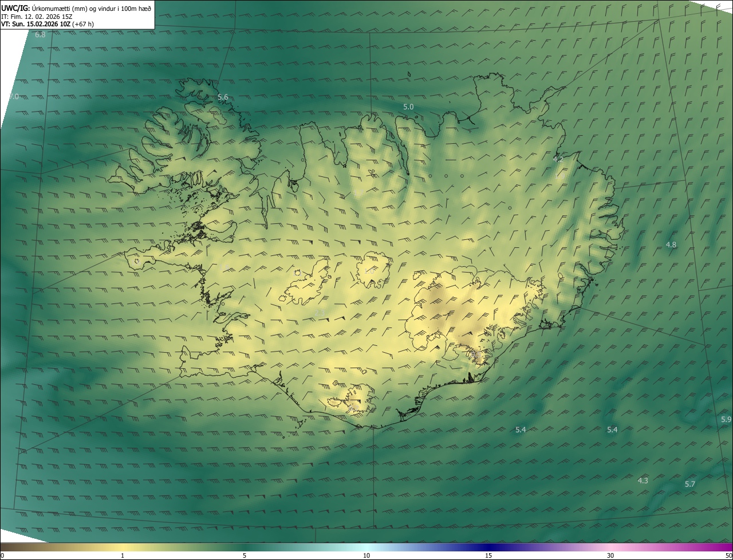Click the 15 tick label on the color scale
Screen dimensions: 733x560
point(488,555)
